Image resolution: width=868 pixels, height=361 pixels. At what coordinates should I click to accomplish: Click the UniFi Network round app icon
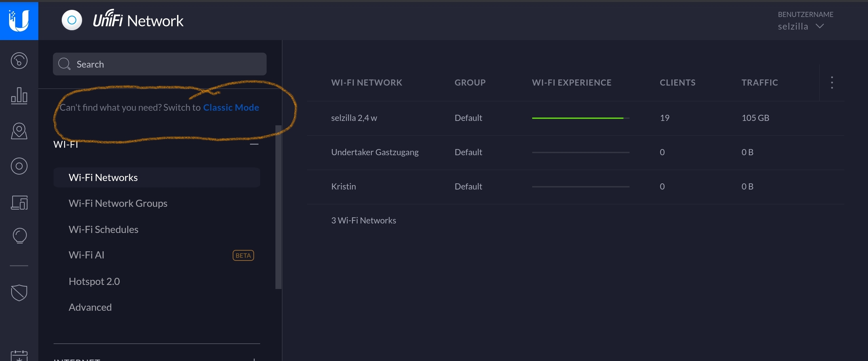click(x=72, y=20)
